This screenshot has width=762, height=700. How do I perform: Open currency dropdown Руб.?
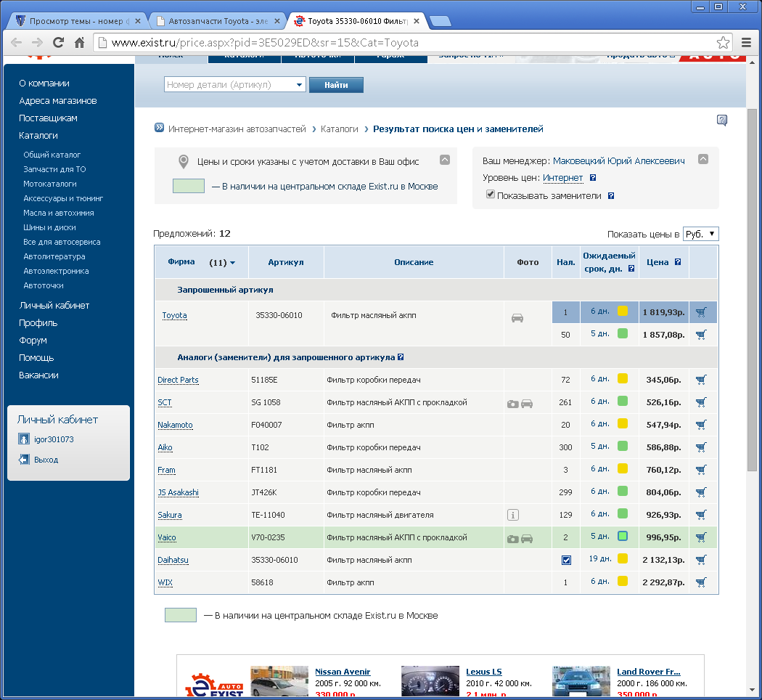[x=700, y=234]
